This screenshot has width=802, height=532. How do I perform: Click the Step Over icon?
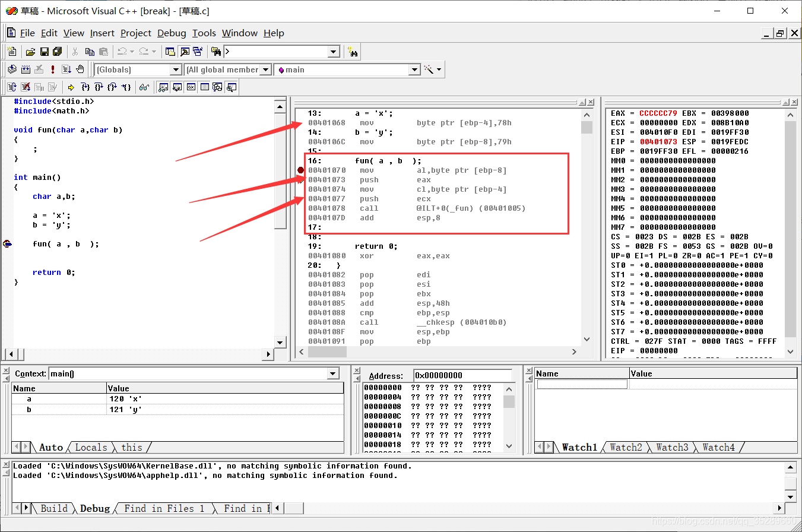pos(99,87)
